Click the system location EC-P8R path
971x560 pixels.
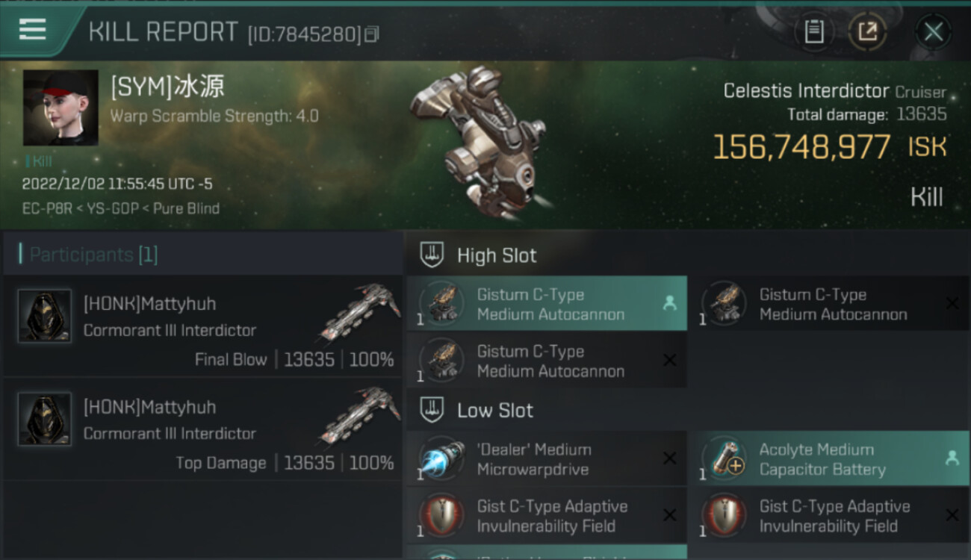coord(121,209)
